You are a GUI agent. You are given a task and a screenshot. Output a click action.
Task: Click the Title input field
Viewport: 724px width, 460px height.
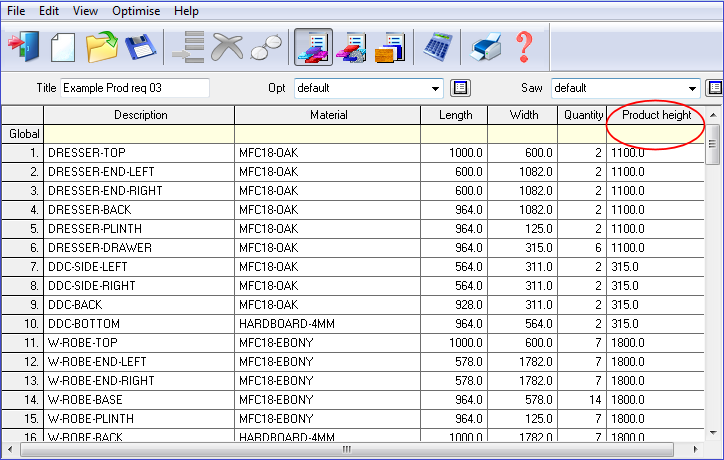pos(135,88)
